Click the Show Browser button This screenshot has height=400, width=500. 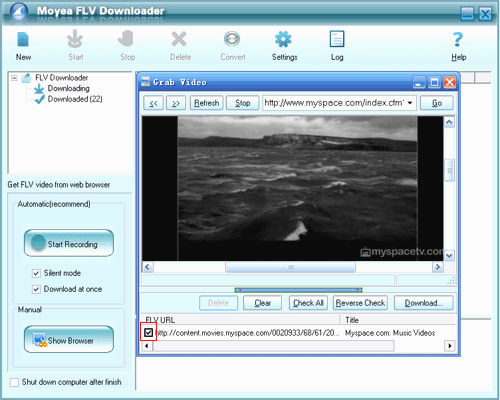(x=69, y=339)
